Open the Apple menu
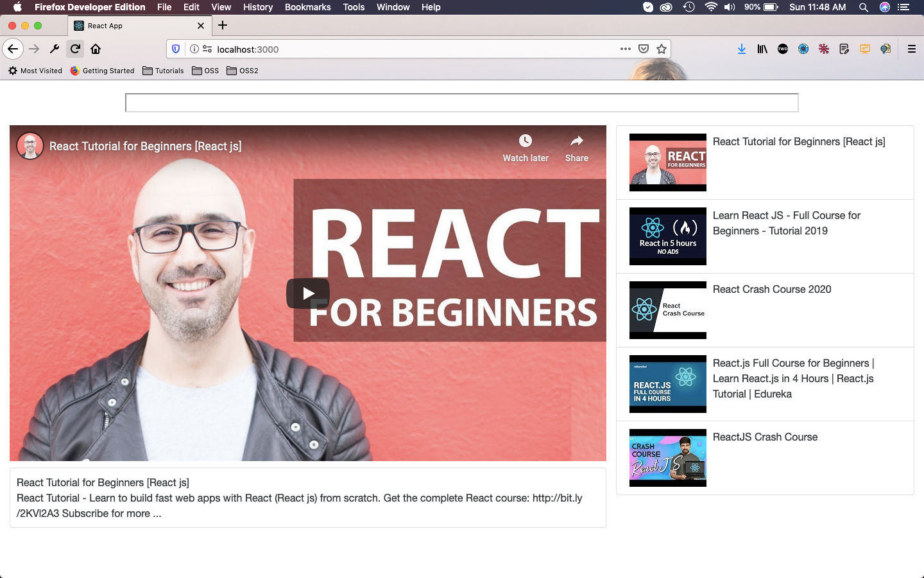 coord(17,7)
